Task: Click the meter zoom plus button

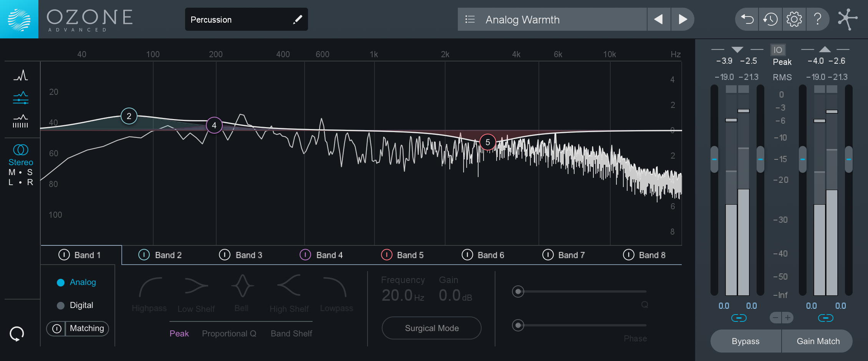Action: click(788, 318)
